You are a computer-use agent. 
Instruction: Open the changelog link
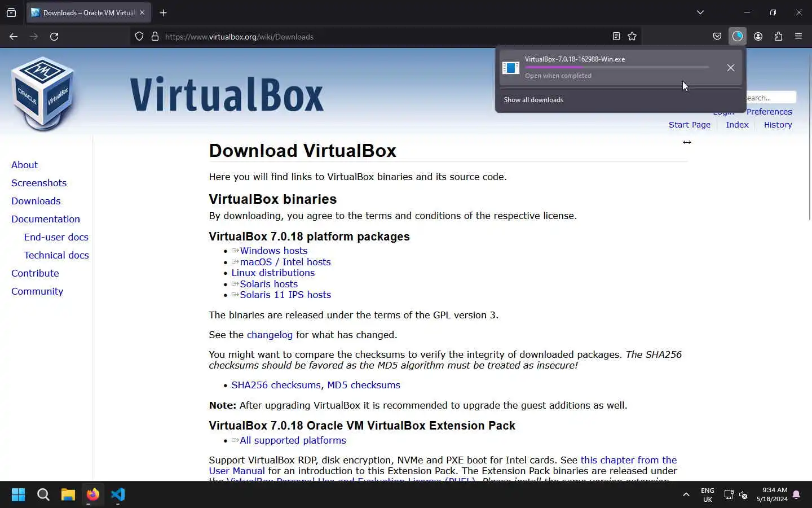click(x=270, y=335)
